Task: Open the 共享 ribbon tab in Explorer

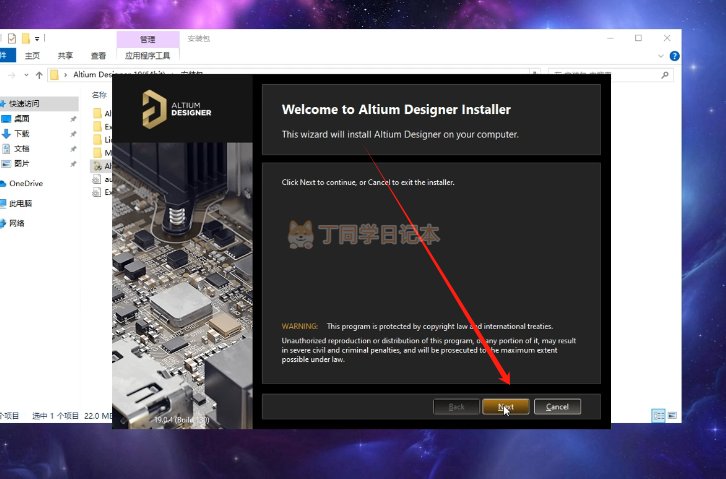Action: pyautogui.click(x=65, y=56)
